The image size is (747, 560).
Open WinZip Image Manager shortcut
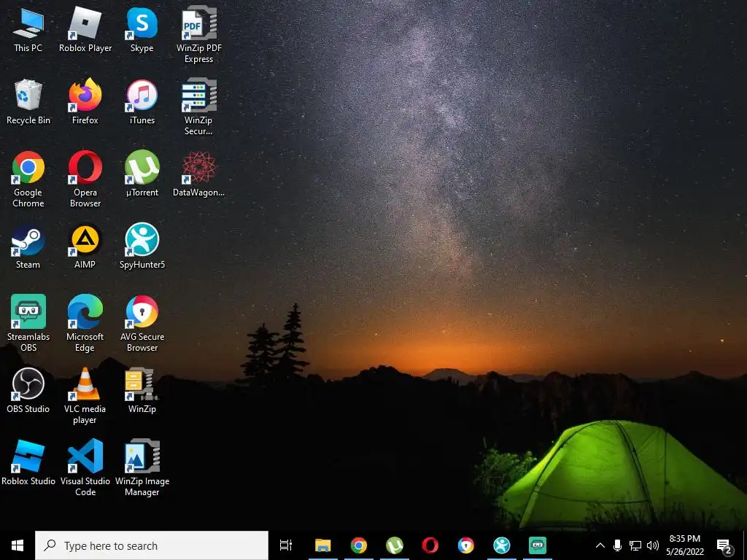(x=142, y=468)
